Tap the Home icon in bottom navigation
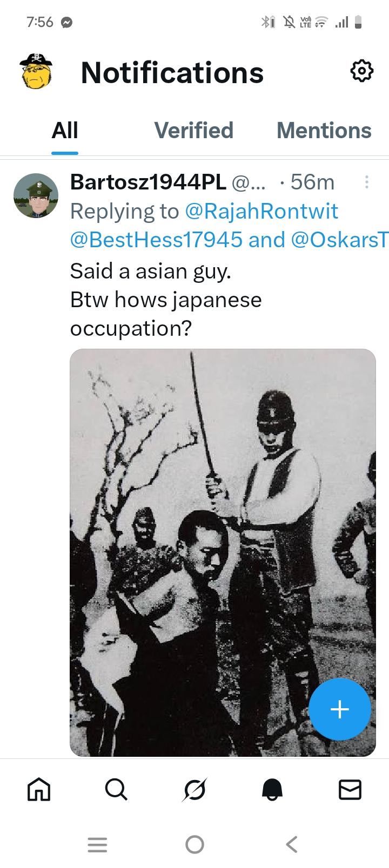This screenshot has height=868, width=389. click(x=39, y=790)
